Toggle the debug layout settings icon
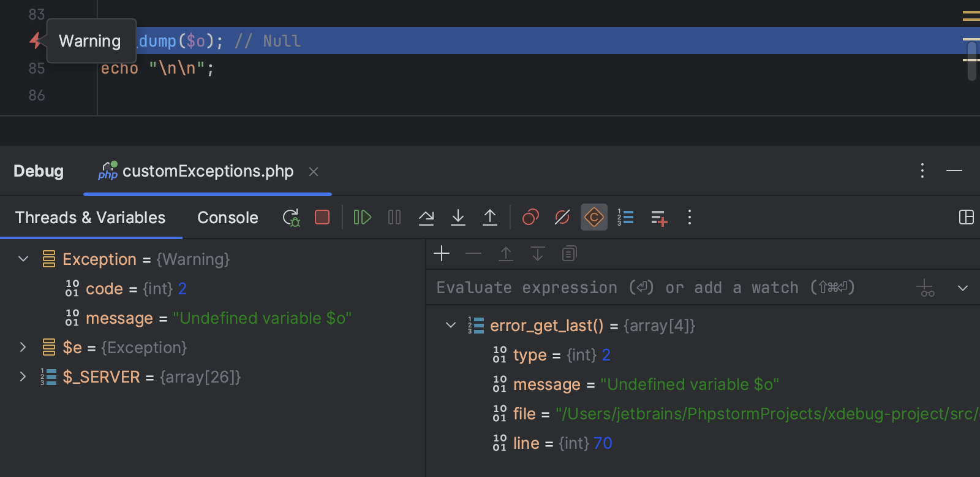The image size is (980, 477). (966, 218)
